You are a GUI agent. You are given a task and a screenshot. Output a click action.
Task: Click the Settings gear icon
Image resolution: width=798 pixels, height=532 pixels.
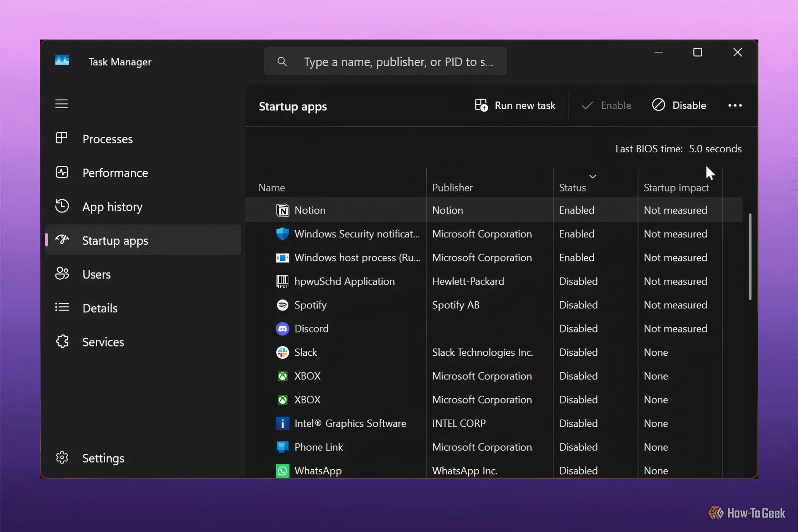(x=62, y=458)
